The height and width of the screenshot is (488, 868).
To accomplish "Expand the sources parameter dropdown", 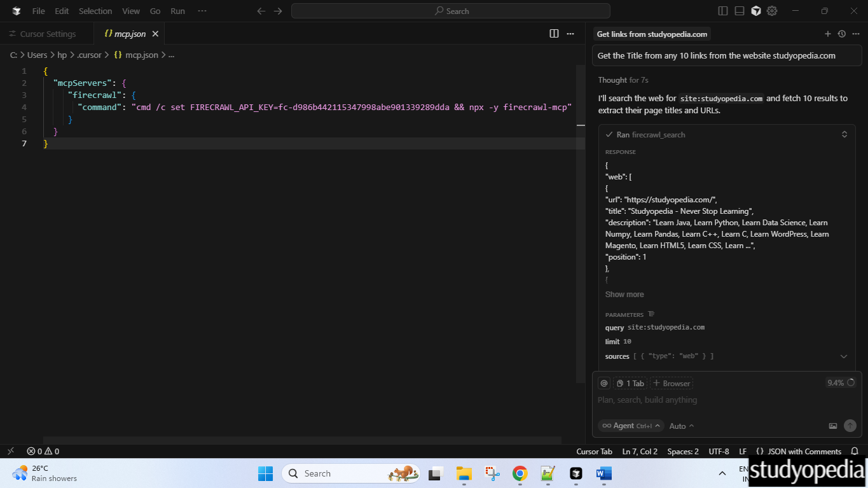I will point(844,356).
